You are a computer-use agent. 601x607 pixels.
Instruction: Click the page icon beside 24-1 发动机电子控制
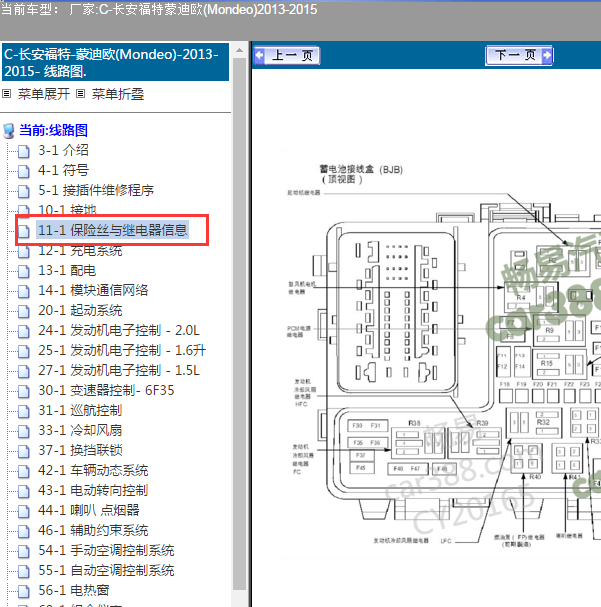coord(24,331)
